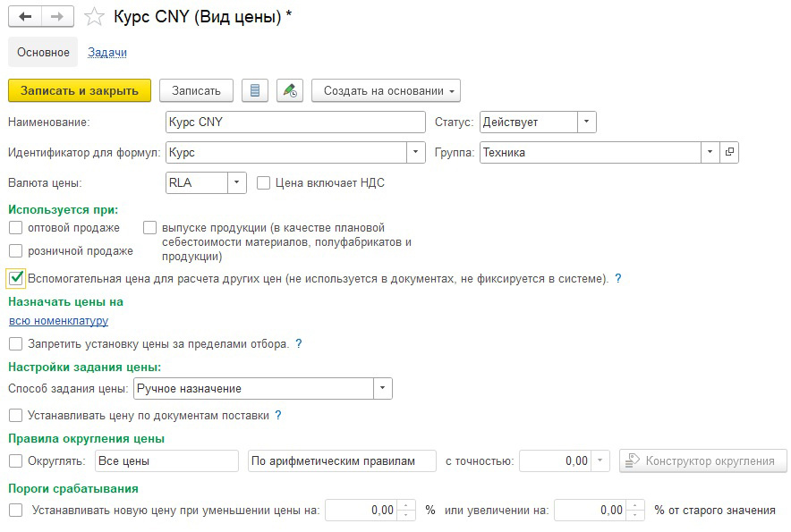Go forward with the right arrow button
Screen dimensions: 791x532
tap(57, 17)
